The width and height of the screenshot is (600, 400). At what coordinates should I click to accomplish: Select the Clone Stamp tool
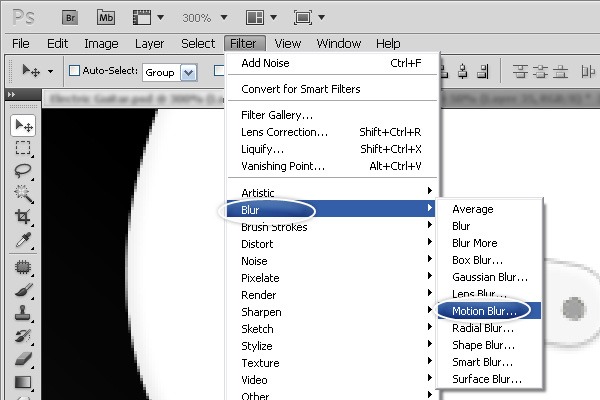[23, 313]
